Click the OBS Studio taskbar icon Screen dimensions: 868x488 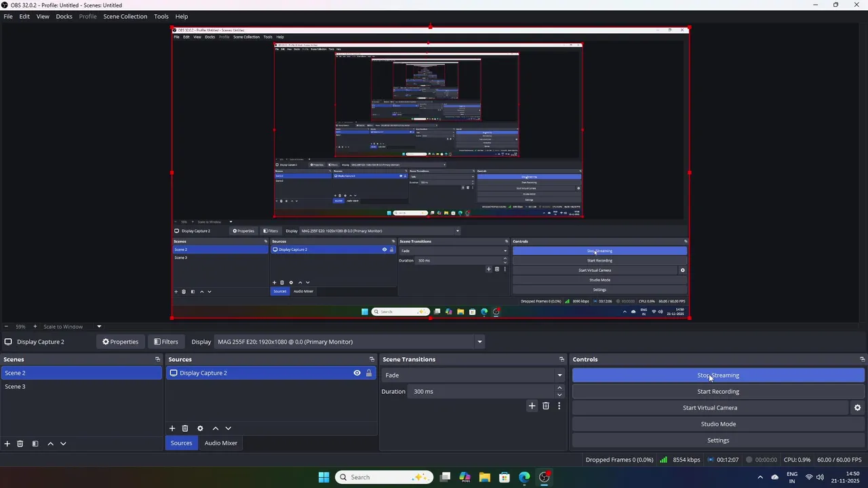tap(544, 477)
